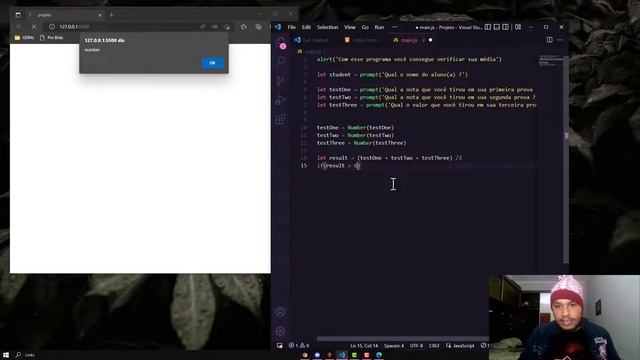
Task: Click the 'let student' prompt line
Action: click(392, 75)
